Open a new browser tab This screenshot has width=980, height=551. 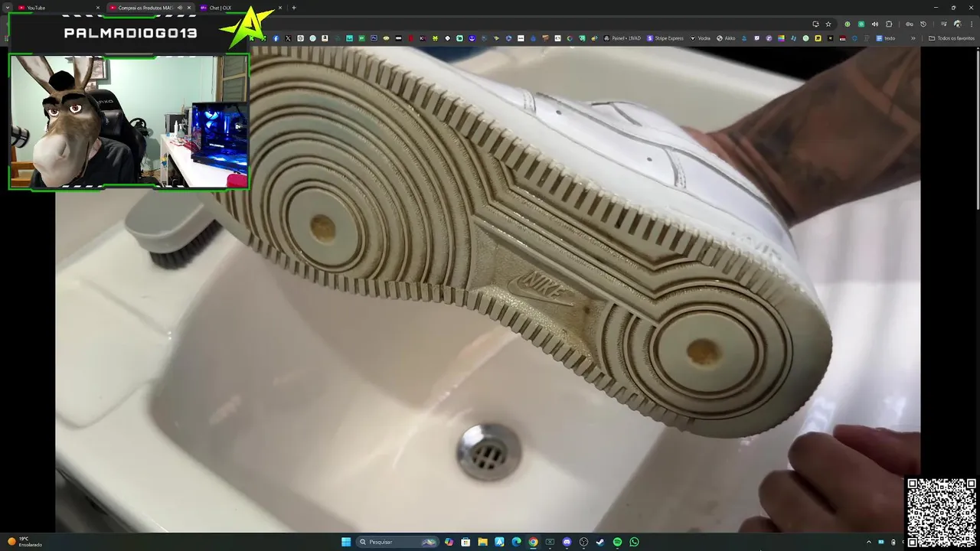click(294, 8)
